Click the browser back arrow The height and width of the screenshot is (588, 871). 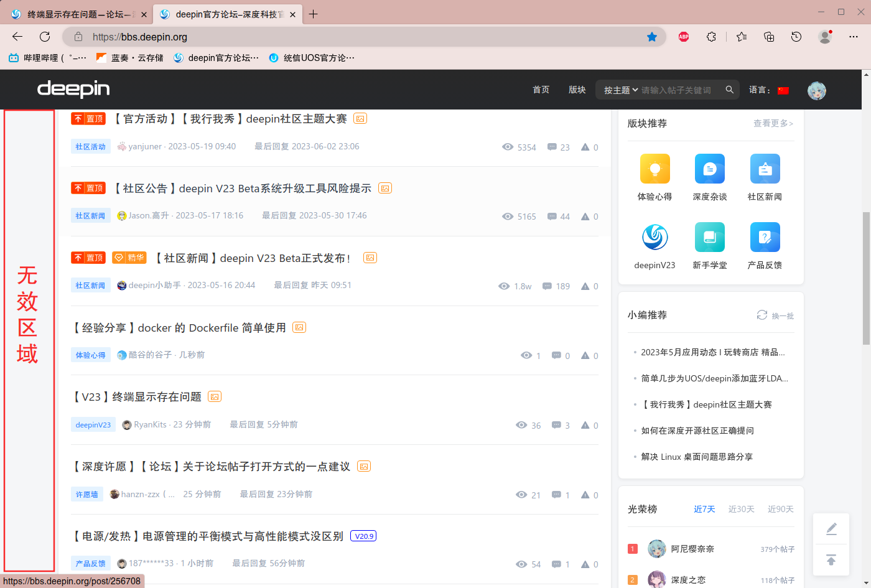(17, 37)
